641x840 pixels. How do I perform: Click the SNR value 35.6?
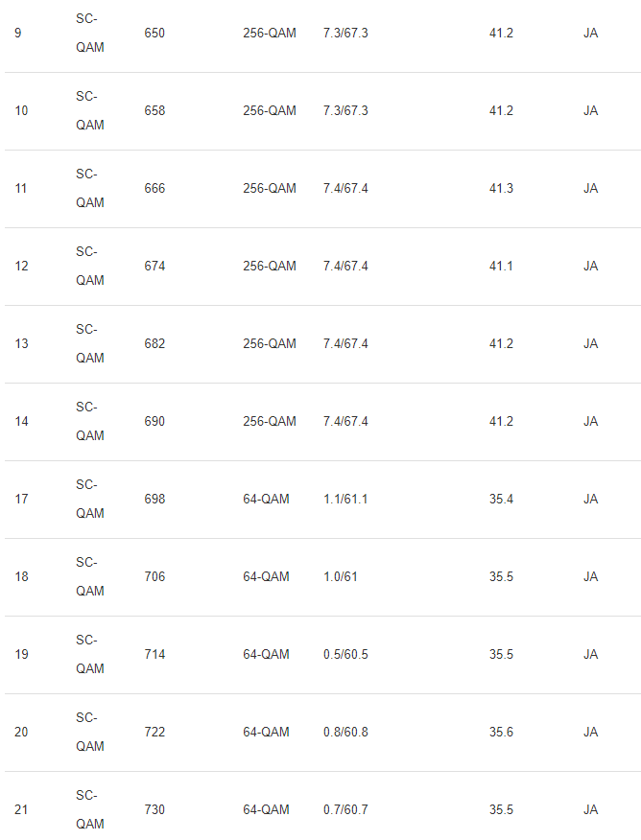(501, 733)
